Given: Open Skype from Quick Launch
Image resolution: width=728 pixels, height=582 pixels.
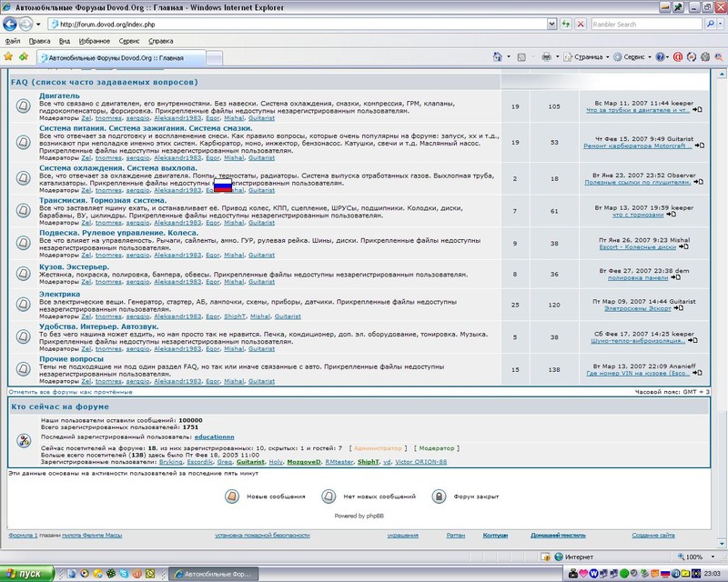Looking at the screenshot, I should point(124,574).
